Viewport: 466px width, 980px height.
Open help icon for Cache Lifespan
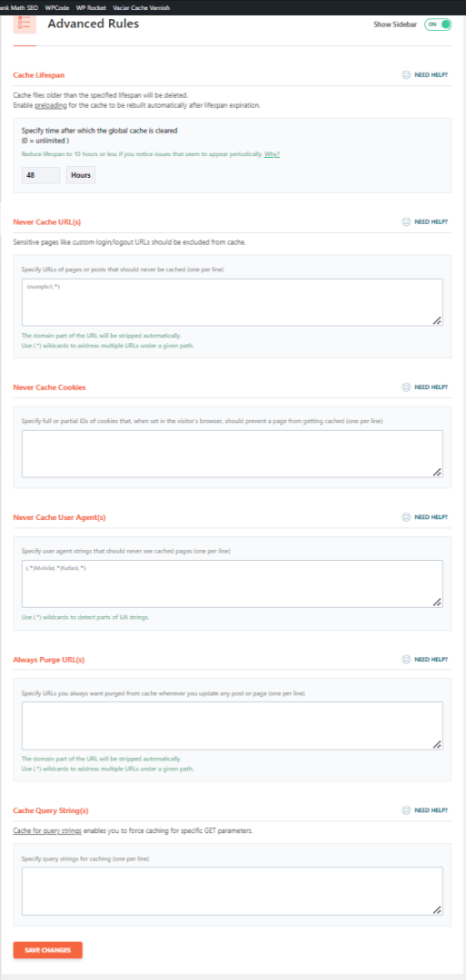(x=405, y=74)
